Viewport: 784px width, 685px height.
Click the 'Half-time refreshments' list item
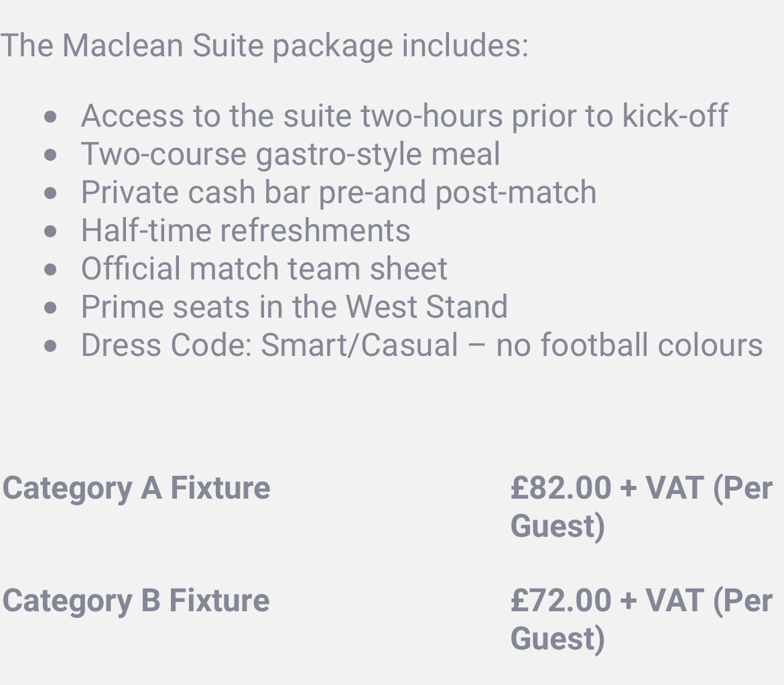[245, 231]
